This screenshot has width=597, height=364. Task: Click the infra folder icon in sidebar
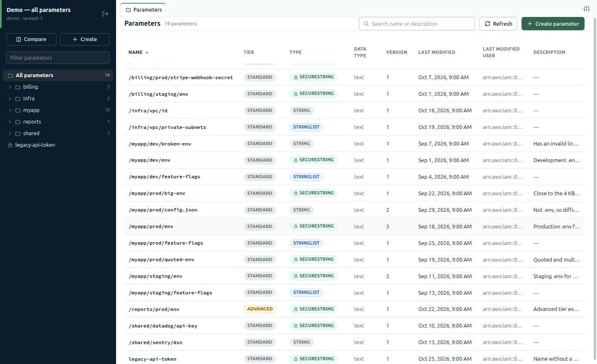[x=18, y=99]
